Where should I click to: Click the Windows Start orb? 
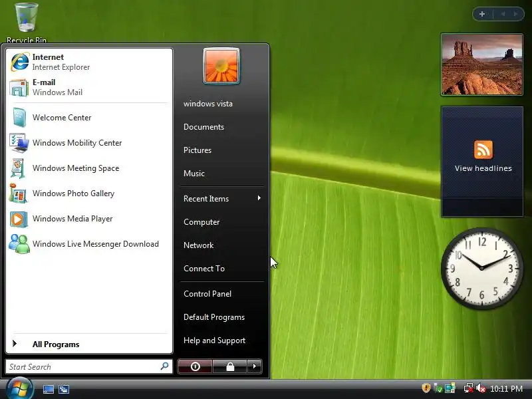19,389
